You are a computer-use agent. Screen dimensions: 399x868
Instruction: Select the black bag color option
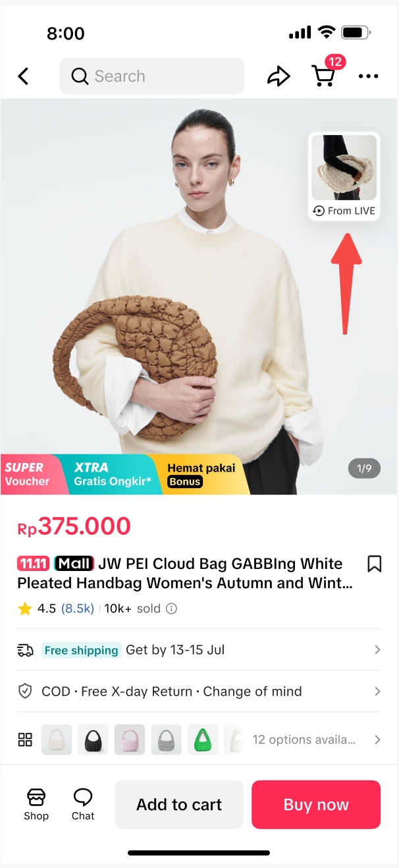[x=93, y=740]
